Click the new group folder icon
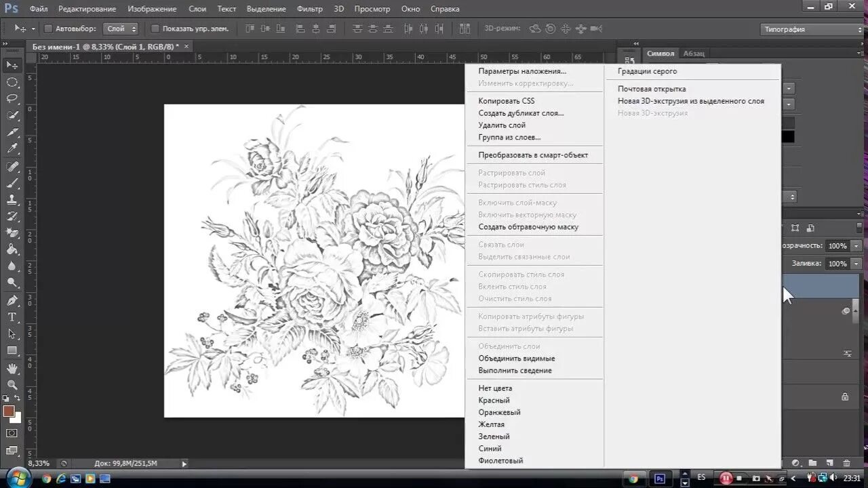The width and height of the screenshot is (868, 488). click(x=812, y=463)
